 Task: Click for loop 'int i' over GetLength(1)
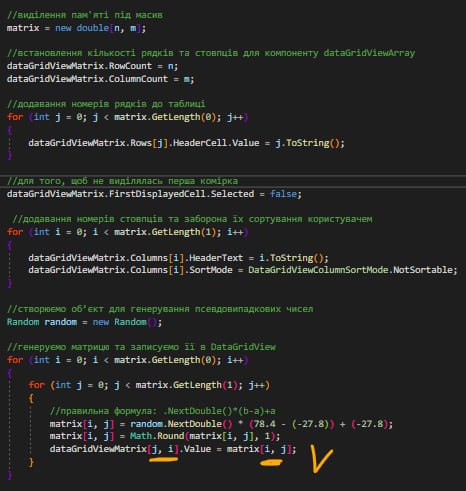[x=128, y=232]
